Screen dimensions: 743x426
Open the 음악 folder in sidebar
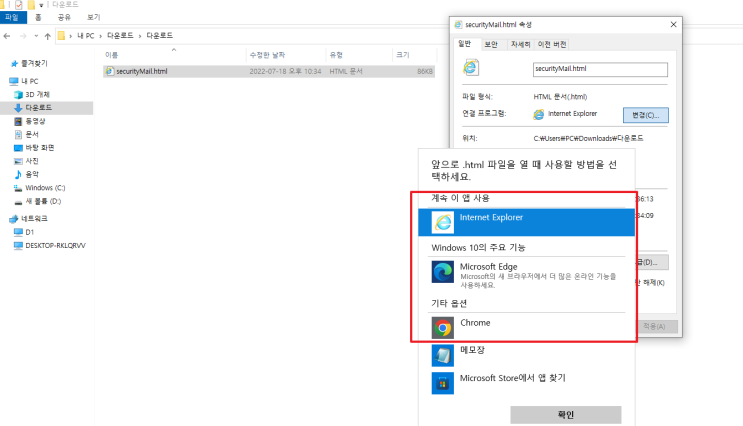coord(27,174)
